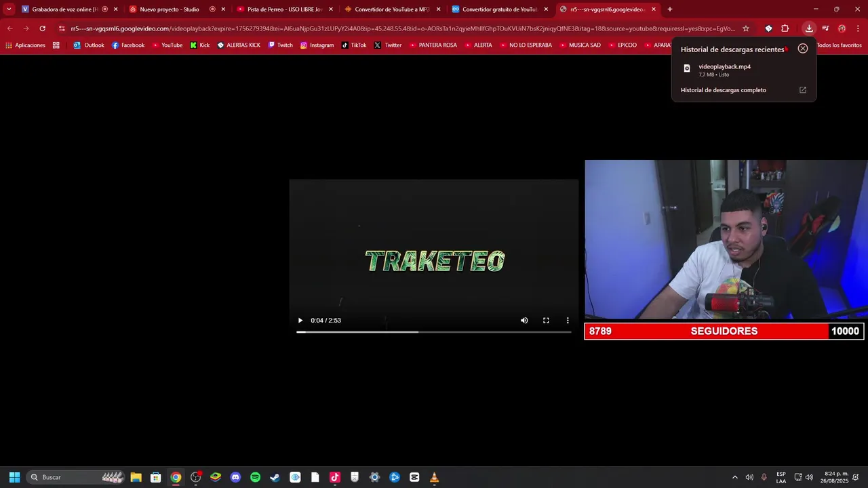
Task: Open Discord from the taskbar
Action: click(x=235, y=477)
